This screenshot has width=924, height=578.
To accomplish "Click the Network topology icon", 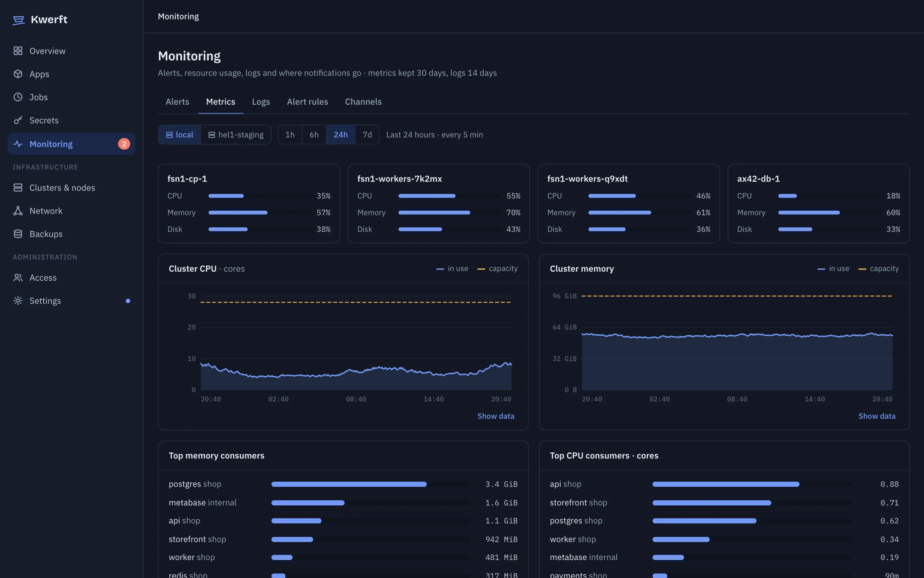I will pos(18,211).
